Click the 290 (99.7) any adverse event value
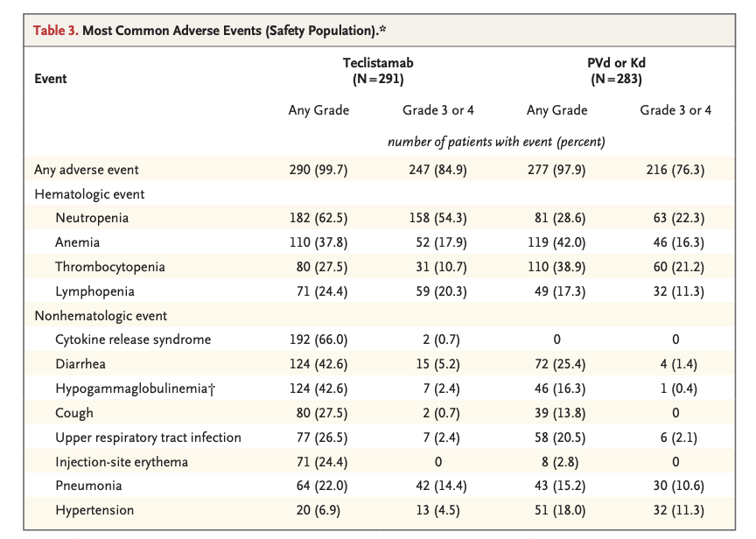Screen dimensions: 756x539 pyautogui.click(x=318, y=170)
